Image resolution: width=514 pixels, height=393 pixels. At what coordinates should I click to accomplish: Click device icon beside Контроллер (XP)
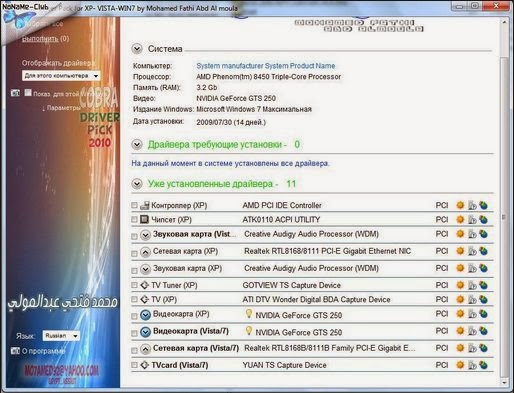[145, 205]
